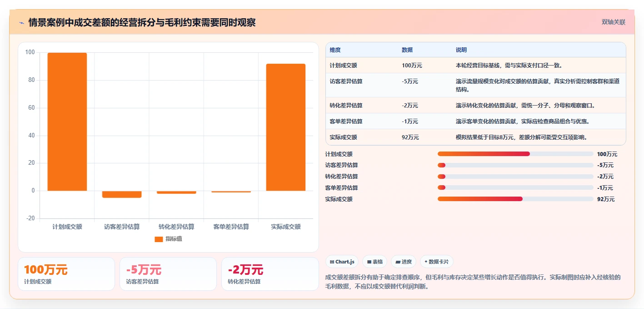Click the -5万元 访客差异估算 data card
644x309 pixels.
pos(168,274)
